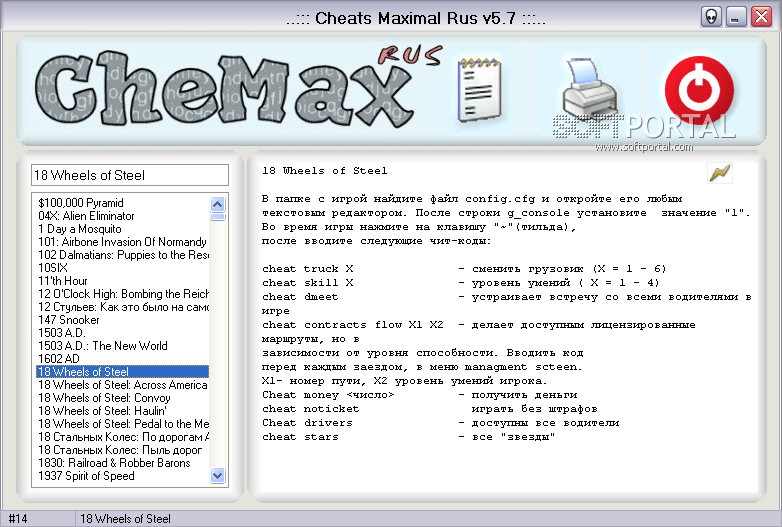Viewport: 782px width, 527px height.
Task: Click the list scrollbar down arrow
Action: click(217, 476)
